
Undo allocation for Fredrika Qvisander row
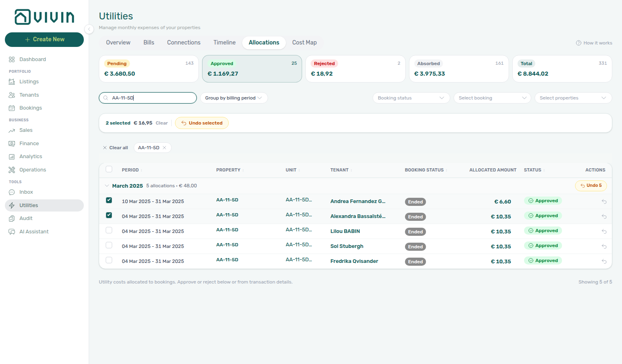pyautogui.click(x=604, y=261)
